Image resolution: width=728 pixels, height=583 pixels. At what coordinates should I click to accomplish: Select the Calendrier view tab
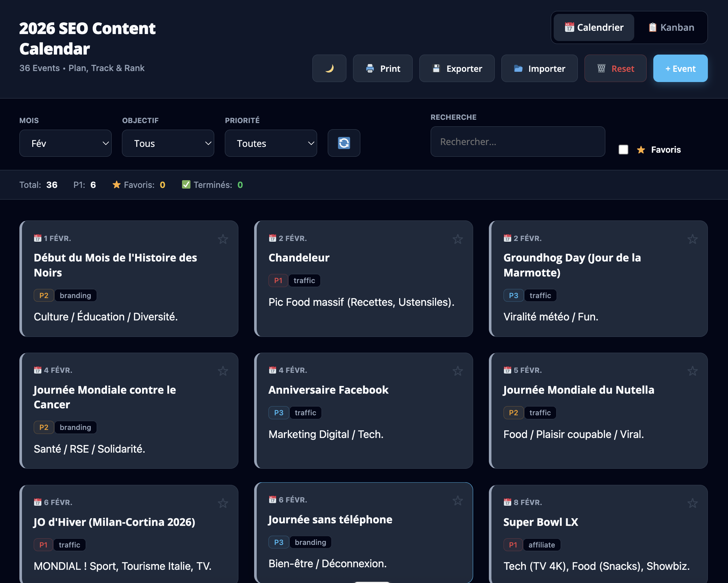tap(593, 27)
